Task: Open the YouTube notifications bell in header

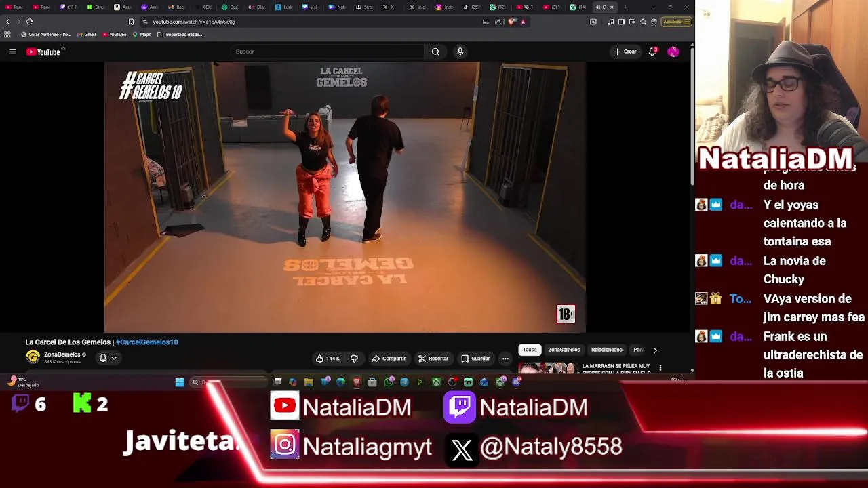Action: point(652,52)
